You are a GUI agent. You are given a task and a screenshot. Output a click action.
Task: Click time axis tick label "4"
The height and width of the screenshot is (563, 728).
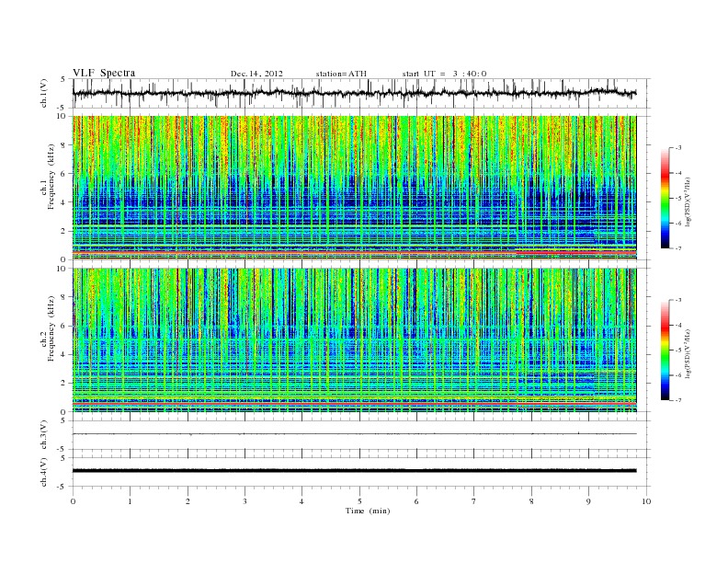[x=301, y=501]
